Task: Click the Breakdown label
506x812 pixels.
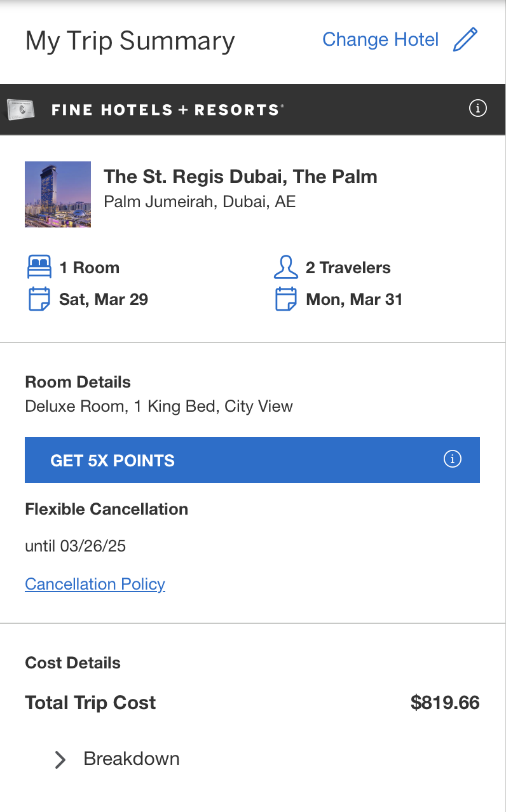Action: click(132, 759)
